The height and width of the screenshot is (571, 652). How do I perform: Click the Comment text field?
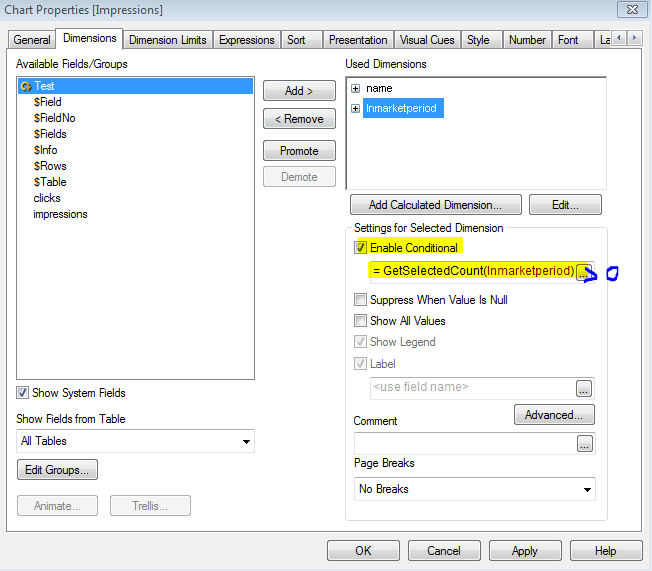[465, 443]
